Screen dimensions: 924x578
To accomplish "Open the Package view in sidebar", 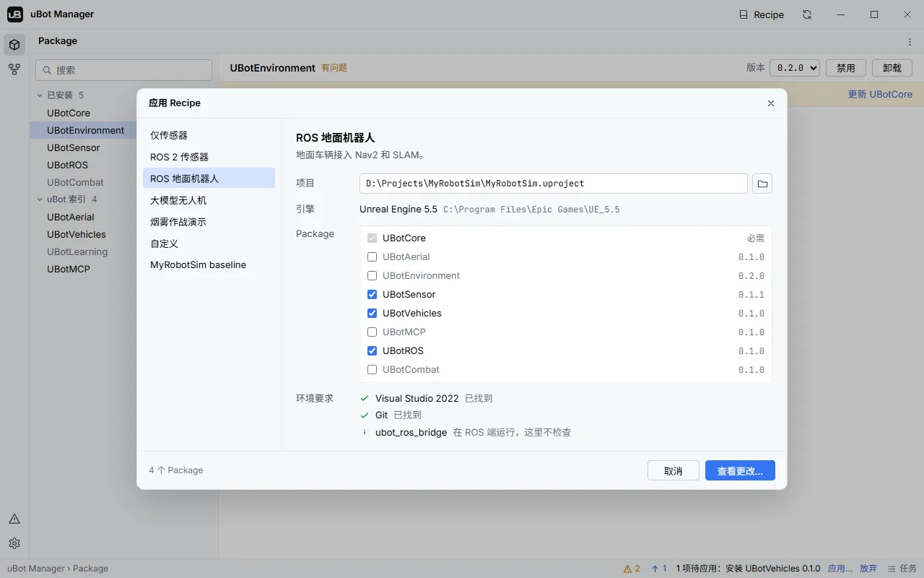I will pyautogui.click(x=14, y=45).
